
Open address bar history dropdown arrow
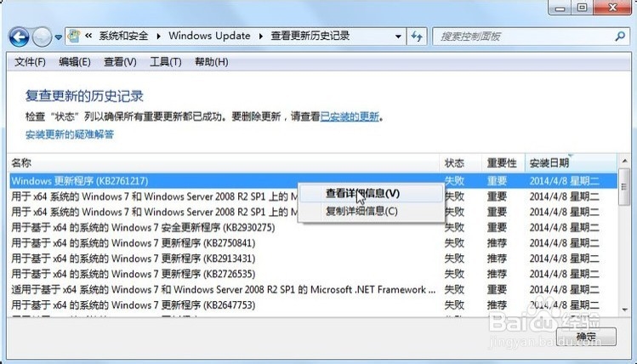[398, 37]
